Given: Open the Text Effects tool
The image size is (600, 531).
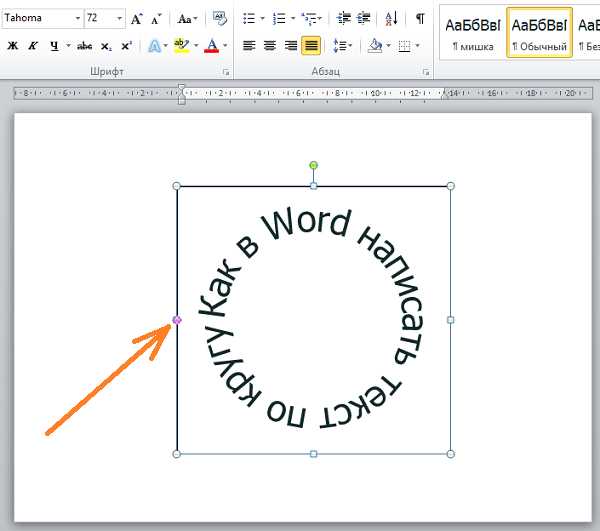Looking at the screenshot, I should tap(153, 46).
